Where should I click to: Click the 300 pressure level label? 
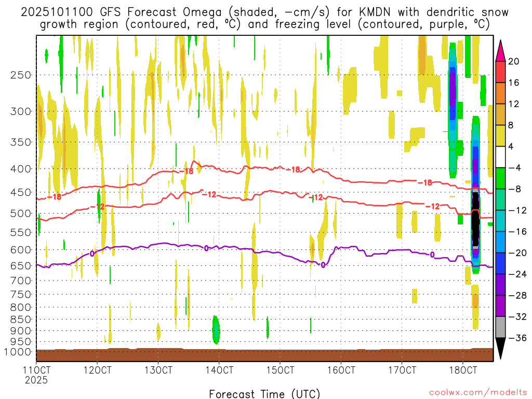point(21,111)
